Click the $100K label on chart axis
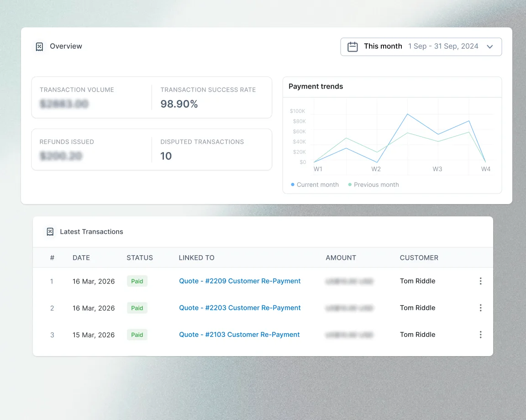 coord(298,111)
